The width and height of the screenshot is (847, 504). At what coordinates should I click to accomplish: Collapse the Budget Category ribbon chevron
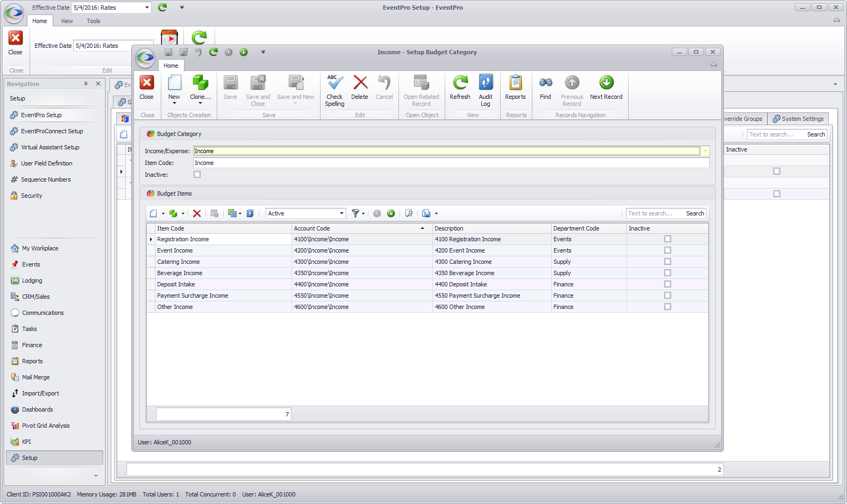coord(714,65)
